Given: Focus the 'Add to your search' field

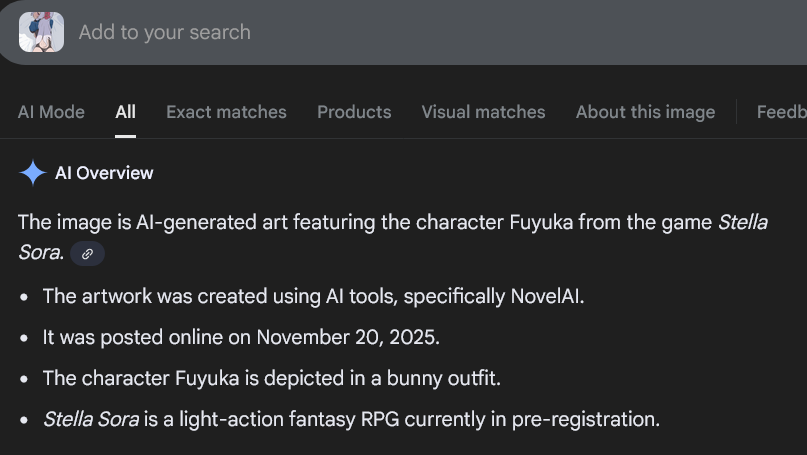Looking at the screenshot, I should click(x=400, y=32).
